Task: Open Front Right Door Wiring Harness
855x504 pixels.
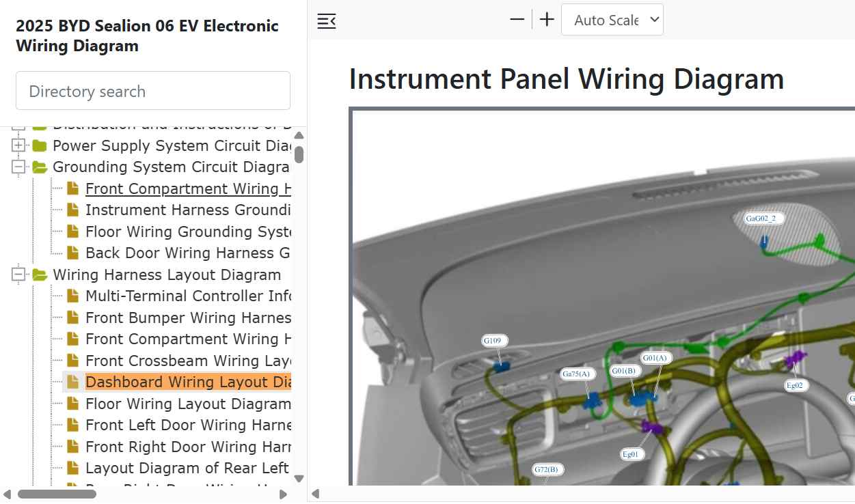Action: click(x=188, y=447)
